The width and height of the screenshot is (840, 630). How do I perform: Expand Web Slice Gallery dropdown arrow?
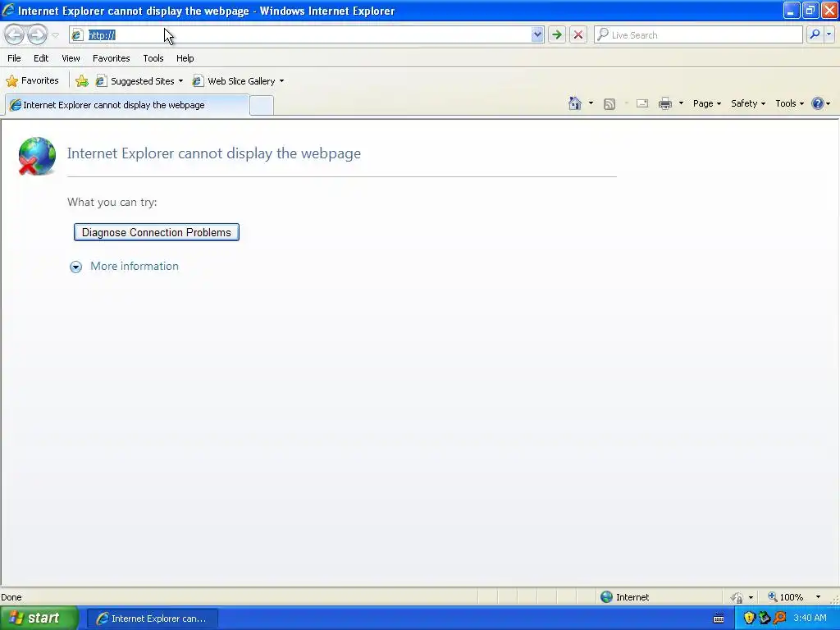282,81
